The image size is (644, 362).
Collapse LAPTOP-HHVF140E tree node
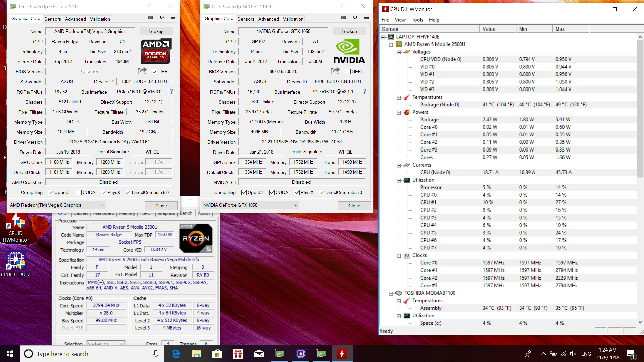coord(383,37)
